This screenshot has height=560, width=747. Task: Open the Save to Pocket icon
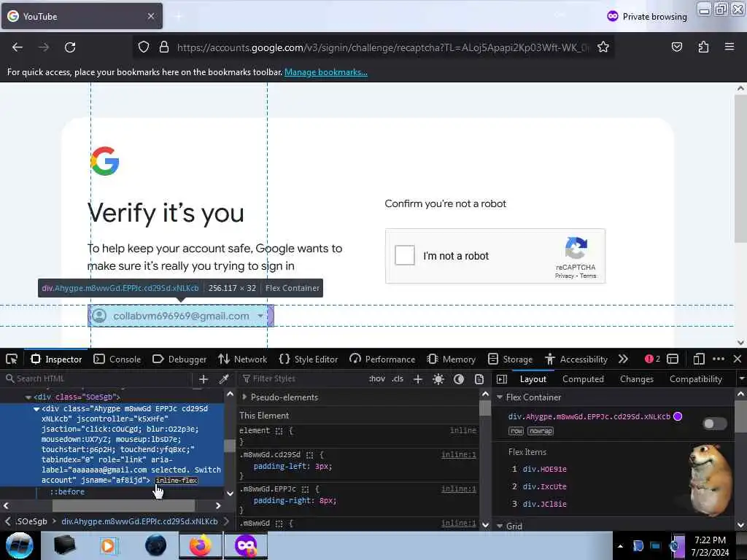click(x=676, y=47)
